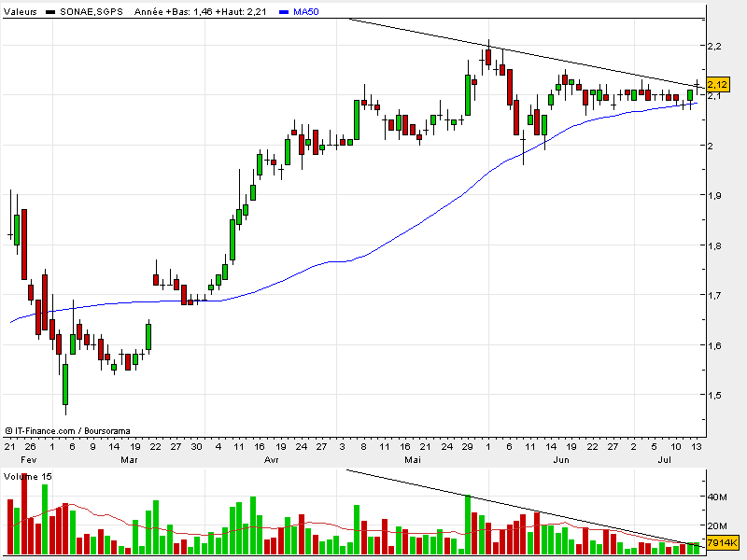Select the Jul month label
The width and height of the screenshot is (747, 560).
coord(664,459)
